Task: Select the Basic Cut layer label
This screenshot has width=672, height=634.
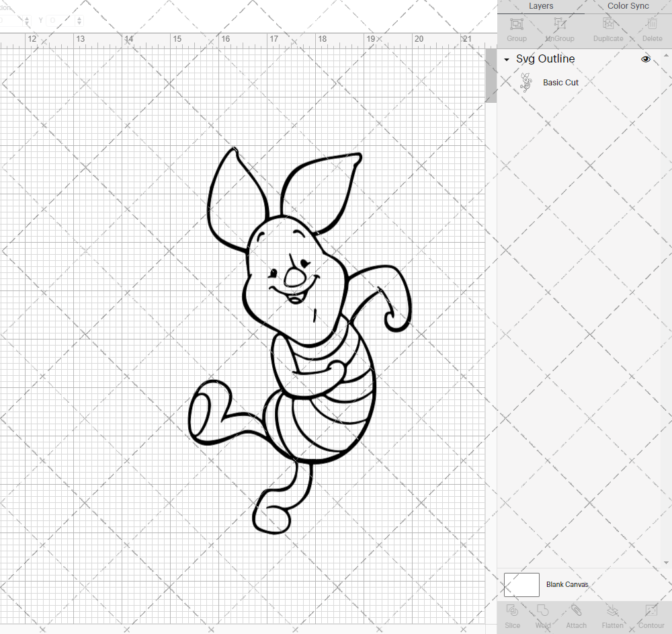Action: coord(560,82)
